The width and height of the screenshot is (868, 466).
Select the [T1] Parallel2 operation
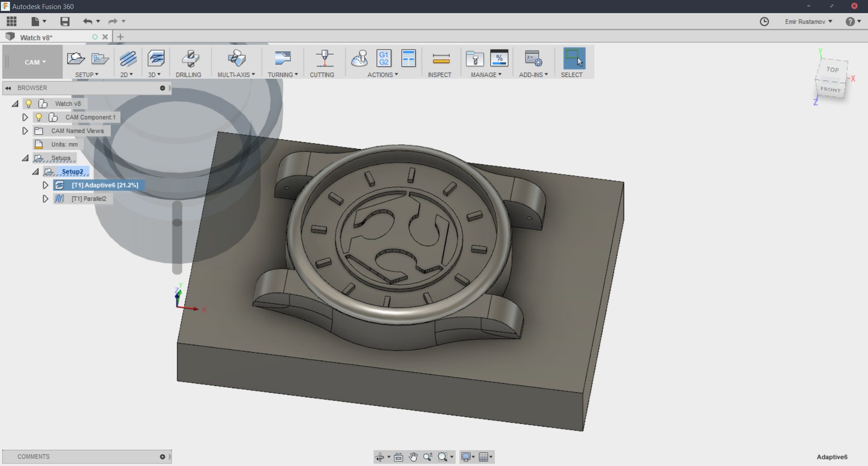pyautogui.click(x=89, y=199)
